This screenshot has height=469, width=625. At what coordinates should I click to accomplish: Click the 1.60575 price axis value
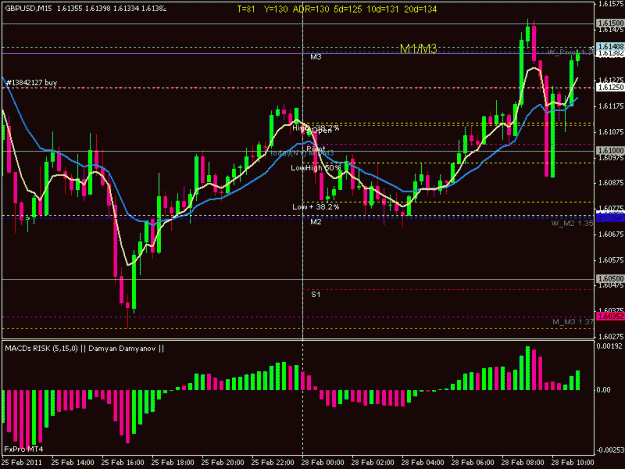pos(611,260)
